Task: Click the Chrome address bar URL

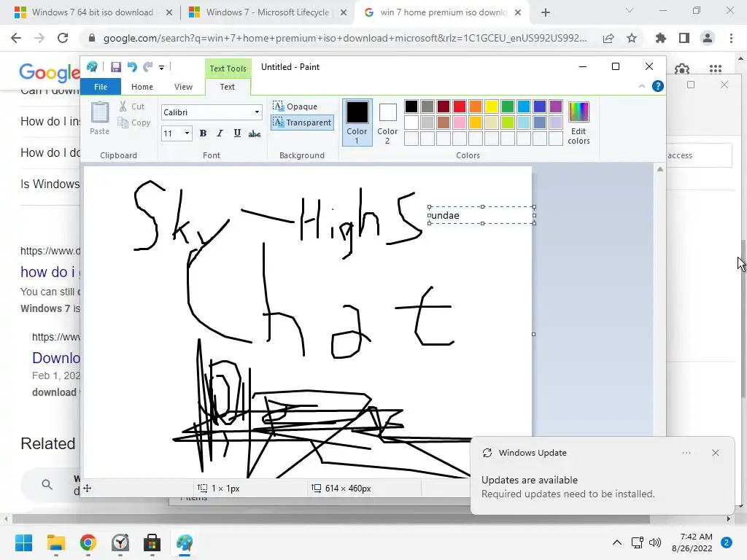Action: point(345,38)
